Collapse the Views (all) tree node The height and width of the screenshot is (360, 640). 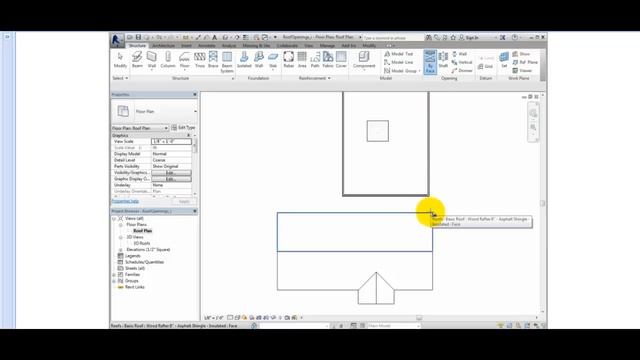[x=114, y=218]
